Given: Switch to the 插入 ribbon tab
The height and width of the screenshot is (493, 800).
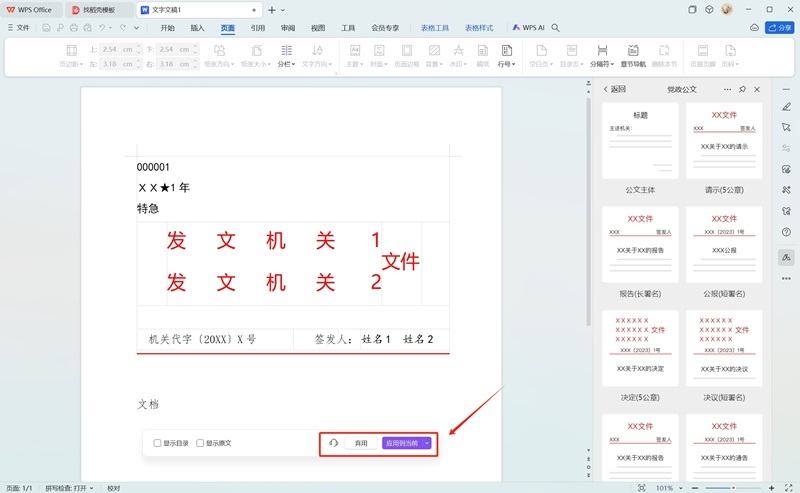Looking at the screenshot, I should 198,28.
